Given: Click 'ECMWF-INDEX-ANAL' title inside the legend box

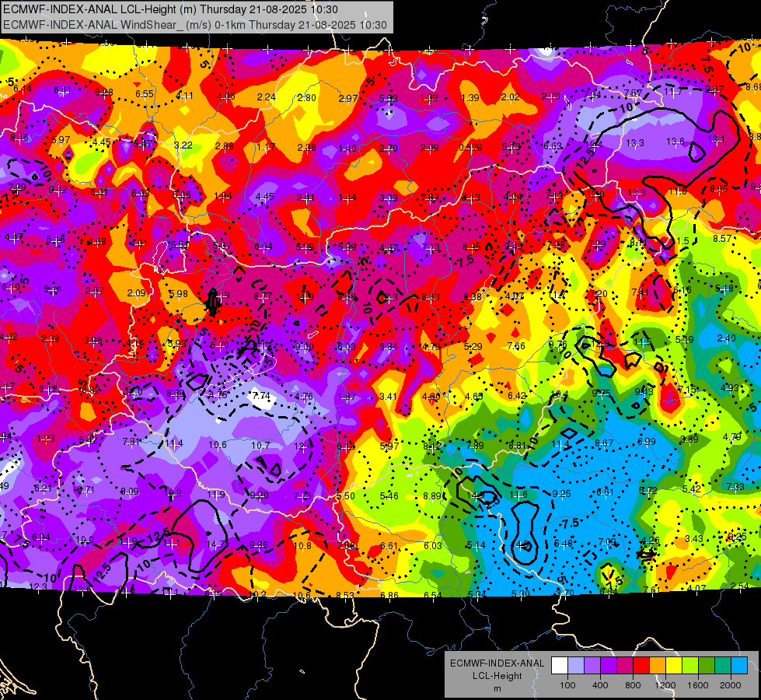Looking at the screenshot, I should pos(497,663).
